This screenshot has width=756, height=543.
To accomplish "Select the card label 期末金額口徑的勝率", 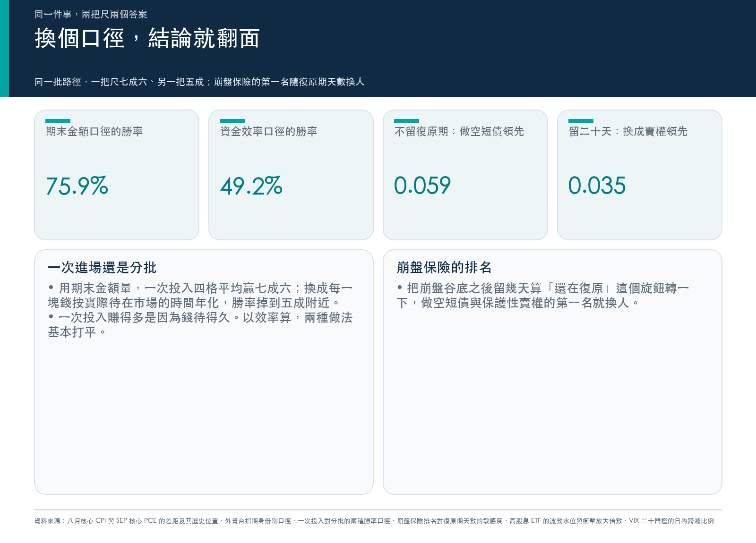I will [x=94, y=131].
